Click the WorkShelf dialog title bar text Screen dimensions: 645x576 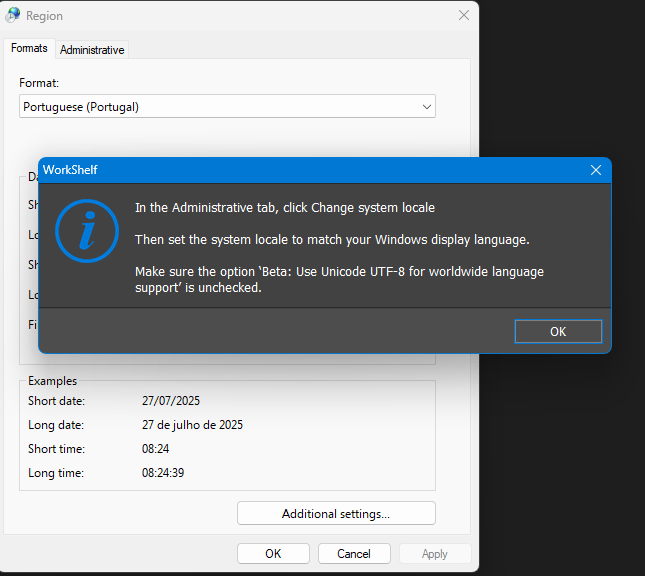pos(70,170)
